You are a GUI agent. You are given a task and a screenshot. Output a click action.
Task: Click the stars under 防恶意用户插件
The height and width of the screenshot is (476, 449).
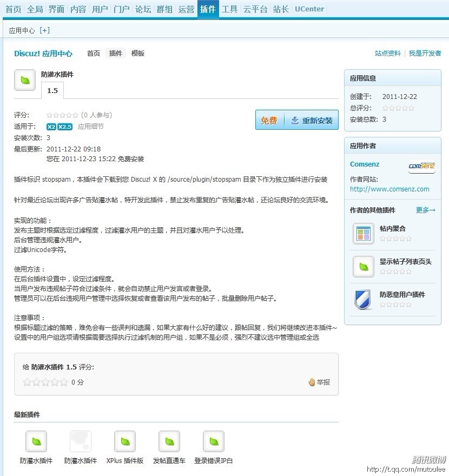pos(395,305)
